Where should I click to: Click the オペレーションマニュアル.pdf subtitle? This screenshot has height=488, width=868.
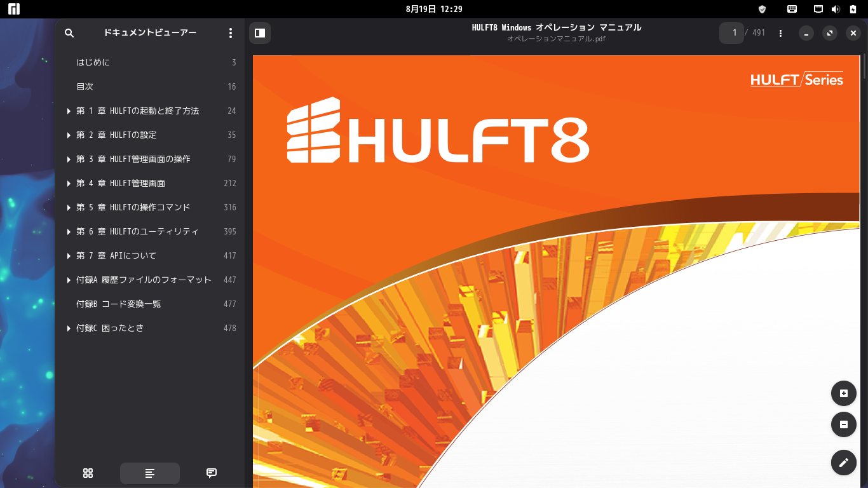pyautogui.click(x=556, y=39)
